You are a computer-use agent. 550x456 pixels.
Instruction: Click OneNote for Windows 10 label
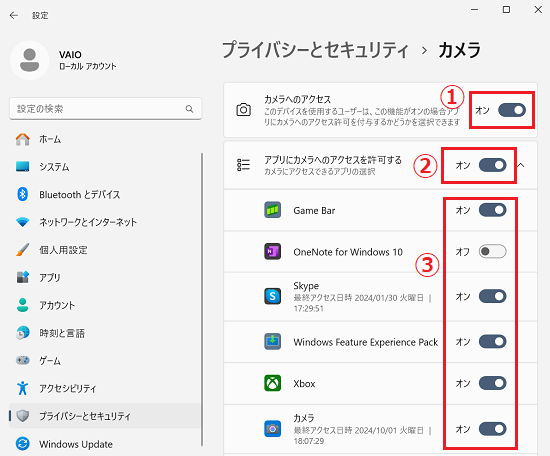(x=348, y=252)
